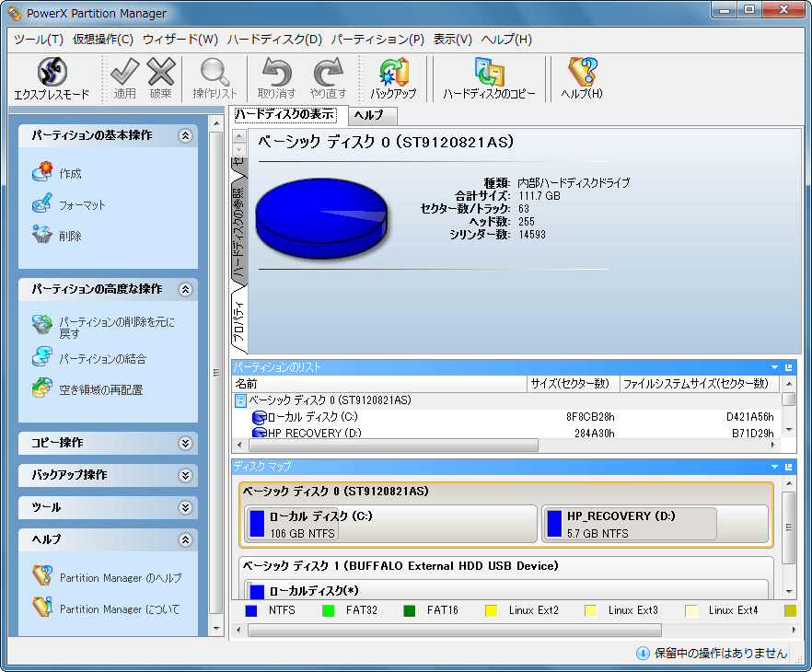Viewport: 812px width, 672px height.
Task: Click the Partition Manager について link
Action: pos(120,609)
